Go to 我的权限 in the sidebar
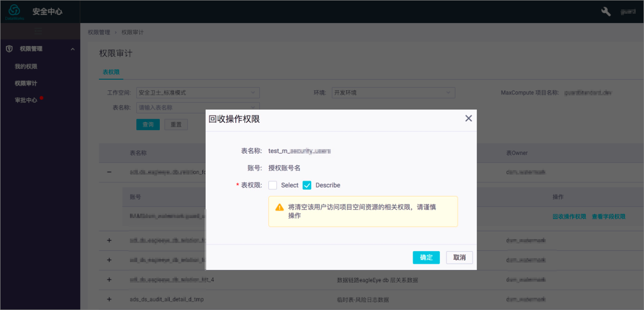Viewport: 644px width, 310px height. [26, 66]
